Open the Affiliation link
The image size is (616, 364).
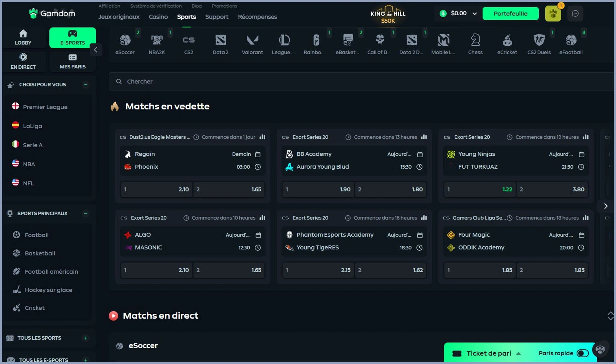[109, 6]
